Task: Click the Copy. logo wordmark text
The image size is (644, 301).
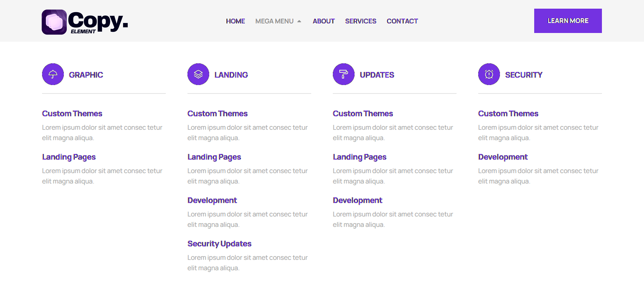Action: click(x=98, y=20)
